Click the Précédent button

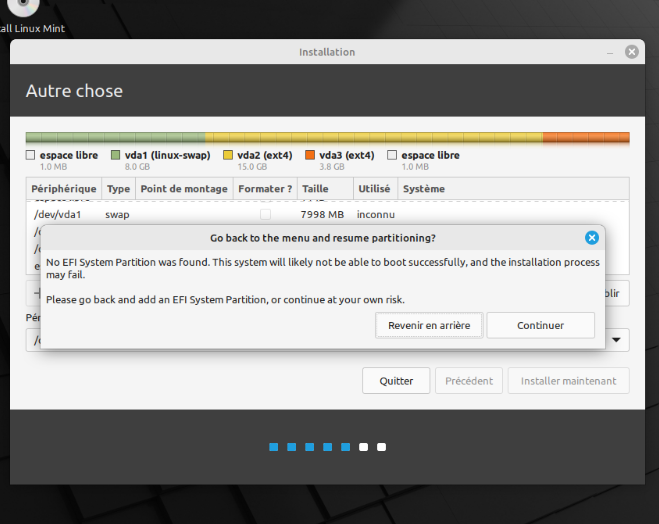point(469,381)
